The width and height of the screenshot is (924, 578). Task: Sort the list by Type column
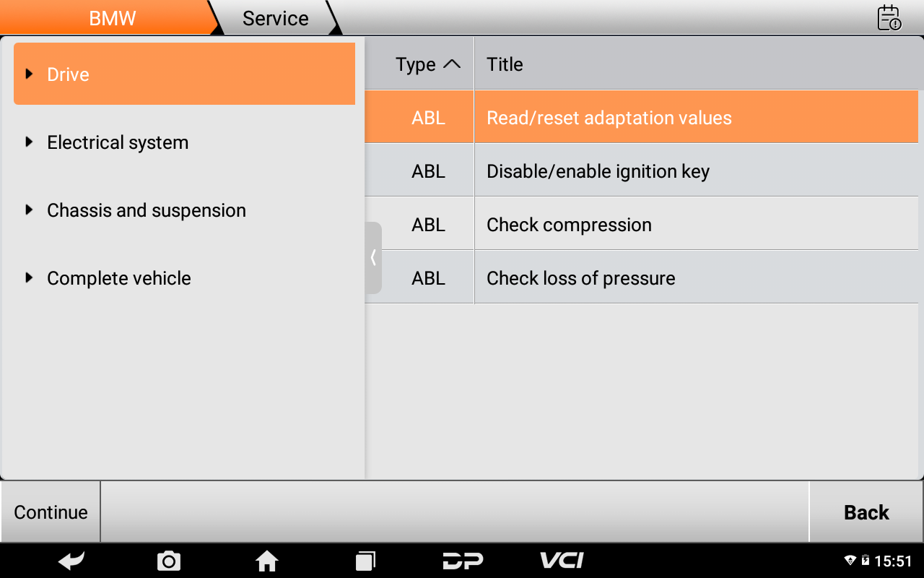pyautogui.click(x=427, y=64)
